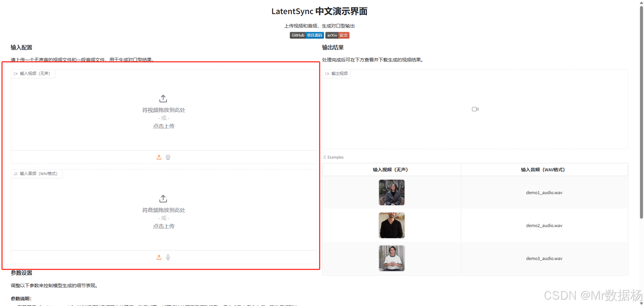
Task: Select webcam source icon below video input
Action: pyautogui.click(x=168, y=157)
